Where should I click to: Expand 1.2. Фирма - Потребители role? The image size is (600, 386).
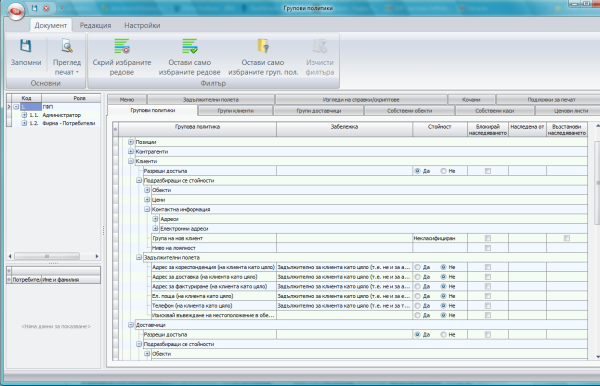click(24, 123)
